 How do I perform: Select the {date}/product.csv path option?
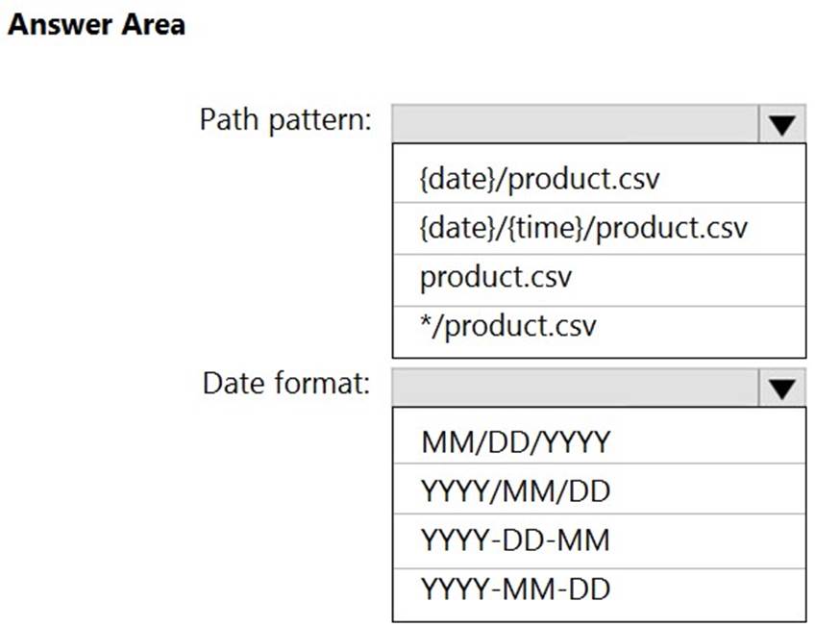point(540,178)
